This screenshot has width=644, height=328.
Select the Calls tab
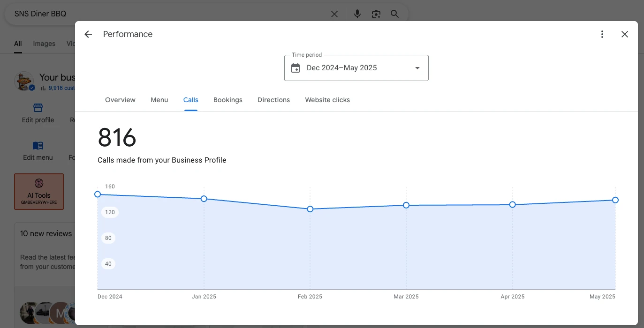[191, 100]
